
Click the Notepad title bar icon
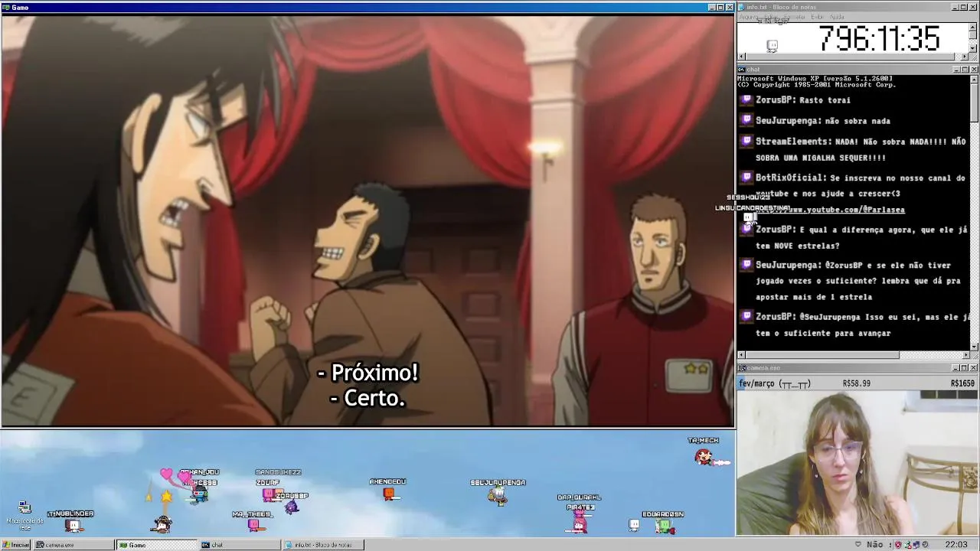741,7
